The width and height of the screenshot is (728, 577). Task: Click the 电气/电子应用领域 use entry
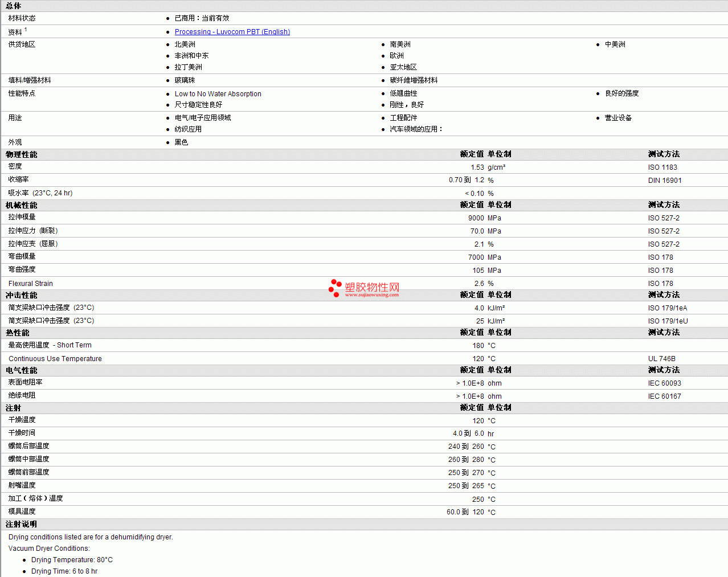click(x=203, y=118)
